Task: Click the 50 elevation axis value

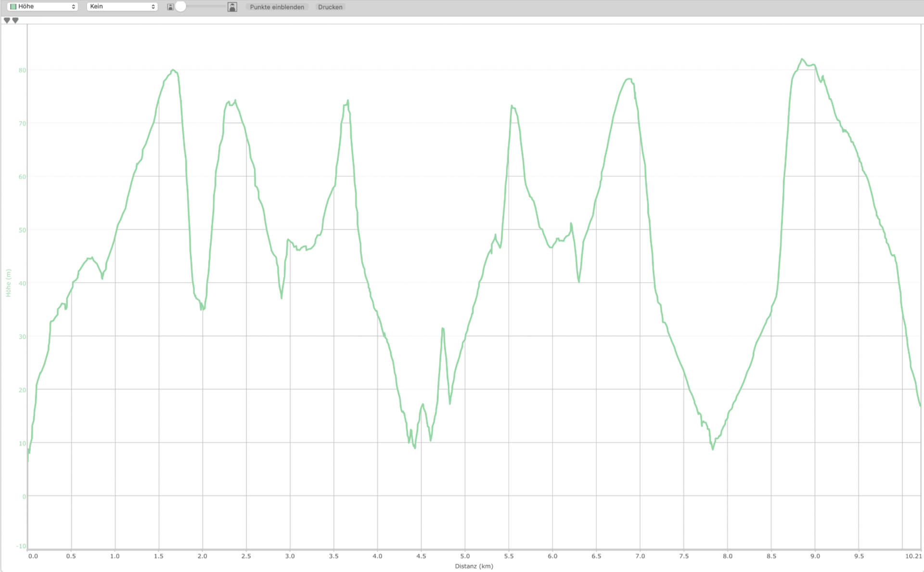Action: pyautogui.click(x=22, y=230)
